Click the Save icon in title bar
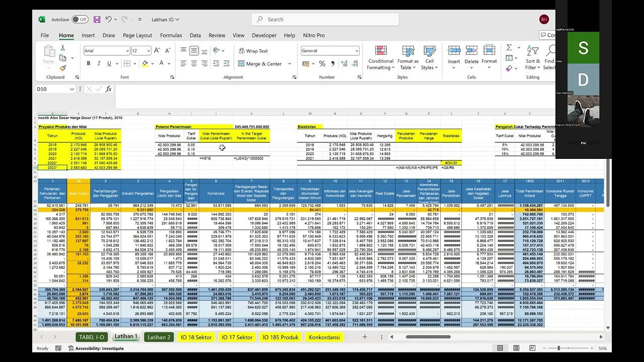The width and height of the screenshot is (644, 362). [x=97, y=20]
